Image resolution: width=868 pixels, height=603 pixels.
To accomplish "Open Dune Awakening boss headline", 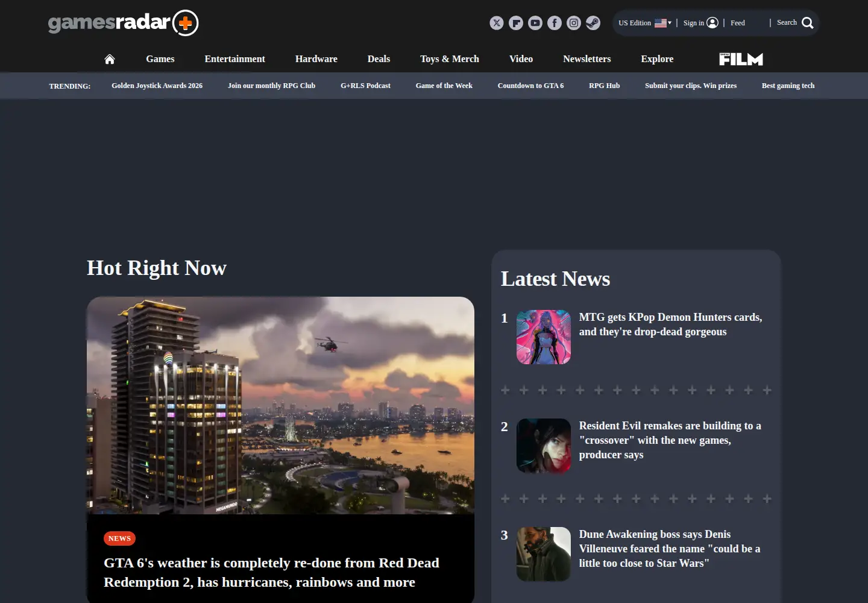I will 670,549.
